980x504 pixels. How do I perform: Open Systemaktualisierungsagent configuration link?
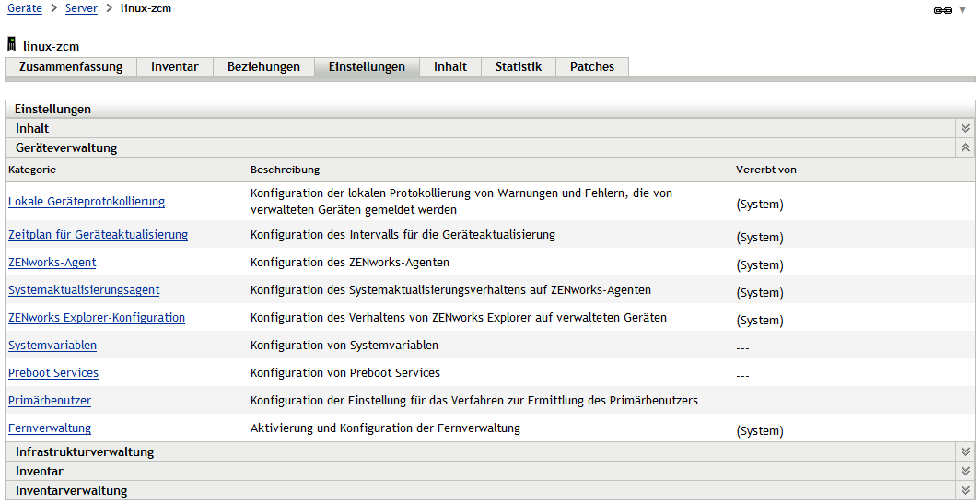84,290
